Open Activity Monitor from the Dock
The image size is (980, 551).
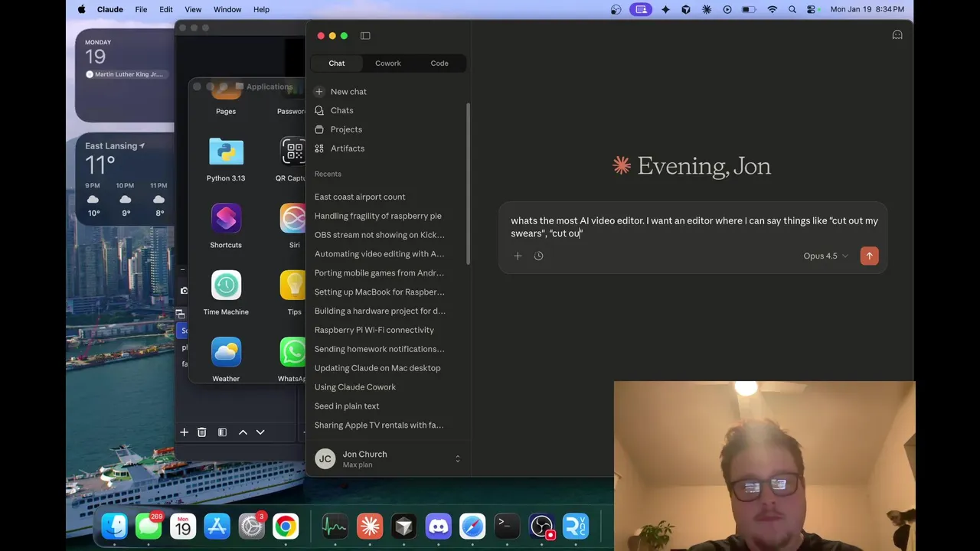(335, 526)
